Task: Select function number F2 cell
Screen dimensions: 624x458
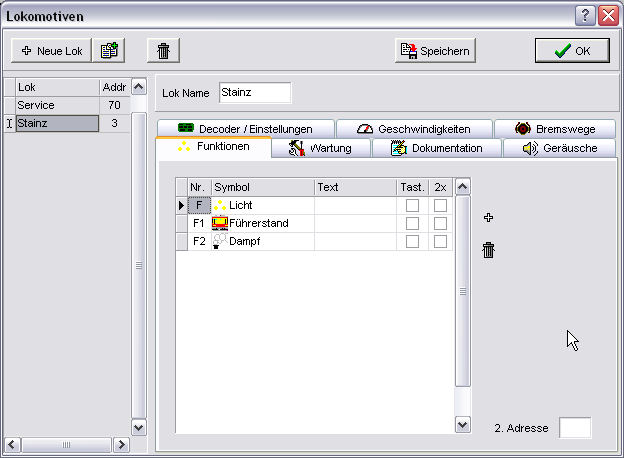Action: pyautogui.click(x=199, y=241)
